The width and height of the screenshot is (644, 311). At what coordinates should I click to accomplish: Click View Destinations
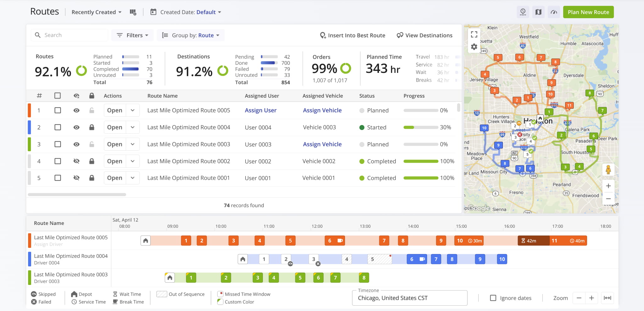tap(425, 35)
